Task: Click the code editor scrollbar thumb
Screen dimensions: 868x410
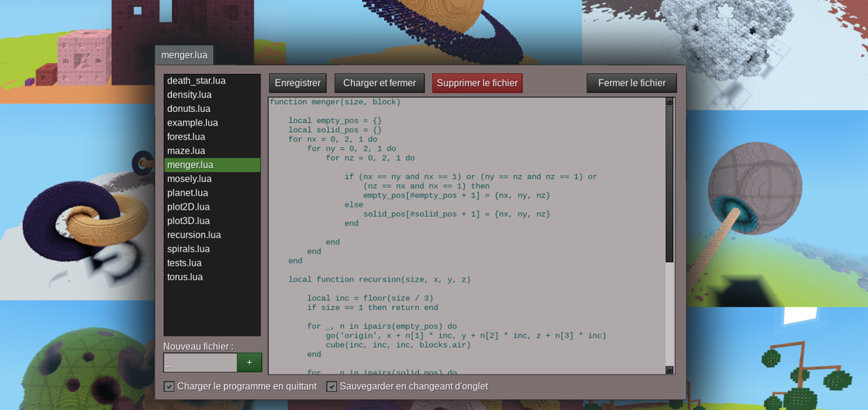Action: pyautogui.click(x=669, y=184)
